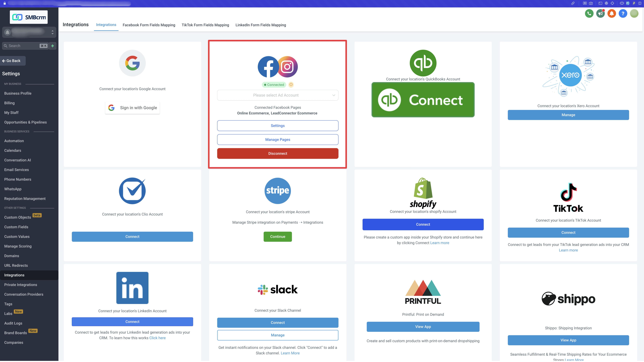Click the SMBcrm logo
Image resolution: width=644 pixels, height=362 pixels.
click(x=29, y=17)
